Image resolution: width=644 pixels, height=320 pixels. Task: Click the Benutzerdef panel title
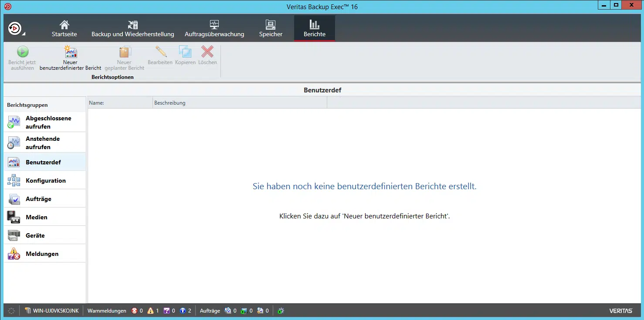[x=322, y=90]
